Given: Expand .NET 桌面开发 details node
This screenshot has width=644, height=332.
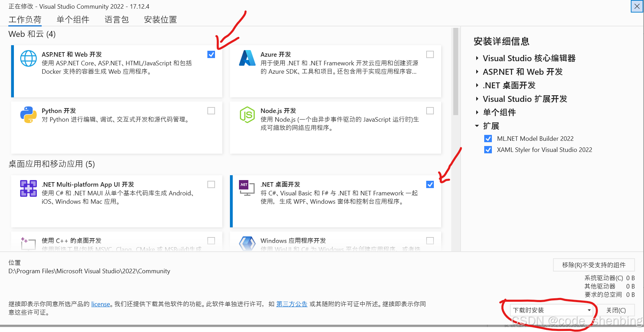Looking at the screenshot, I should click(x=477, y=86).
